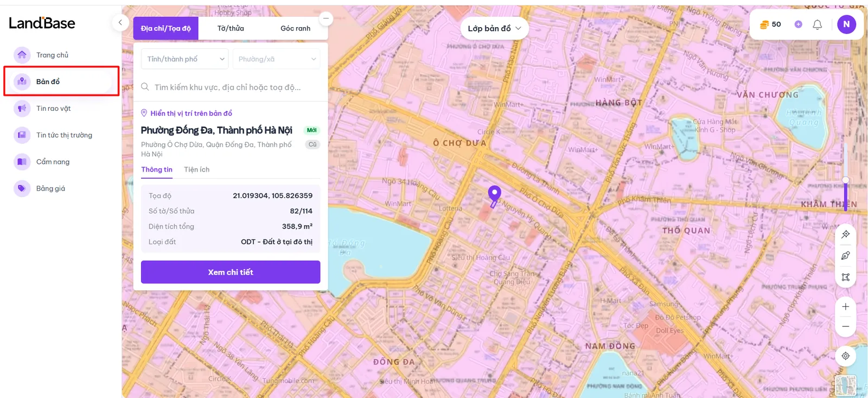Click the VĂN CHƯƠNG map label
Image resolution: width=868 pixels, height=398 pixels.
tap(768, 94)
